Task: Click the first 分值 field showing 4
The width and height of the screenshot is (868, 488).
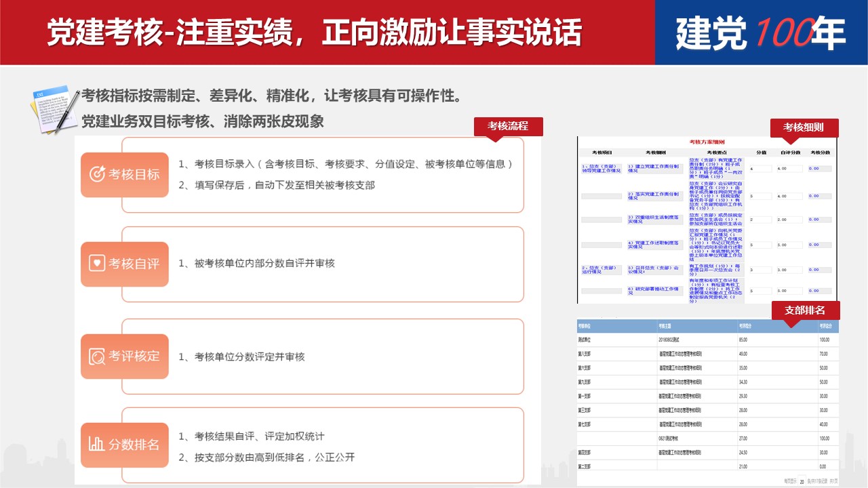Action: pyautogui.click(x=761, y=169)
